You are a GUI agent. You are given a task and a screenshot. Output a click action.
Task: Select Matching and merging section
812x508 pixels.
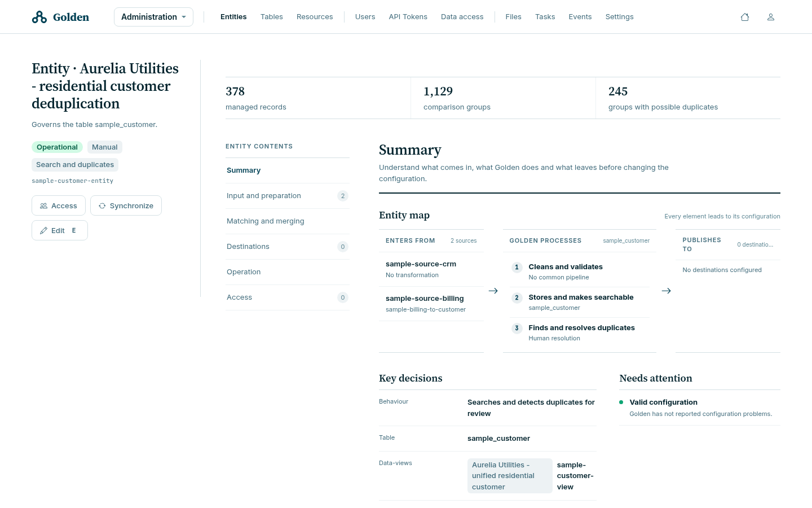(x=288, y=221)
